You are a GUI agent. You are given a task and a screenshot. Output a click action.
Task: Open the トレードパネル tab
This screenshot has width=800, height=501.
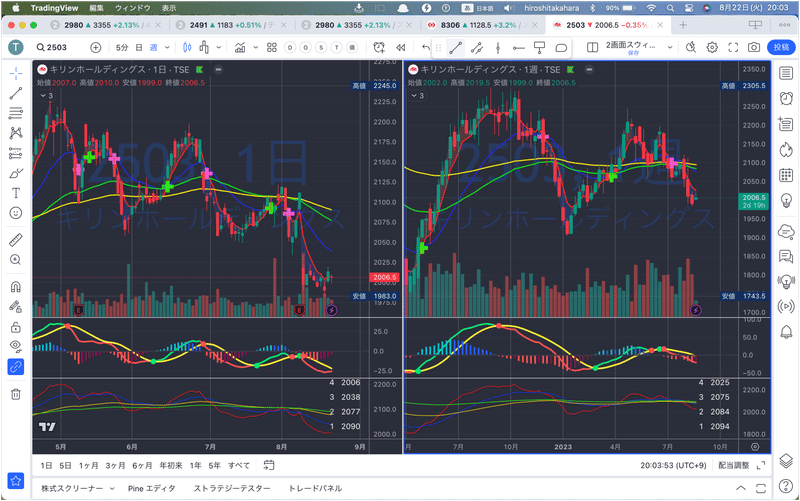315,488
